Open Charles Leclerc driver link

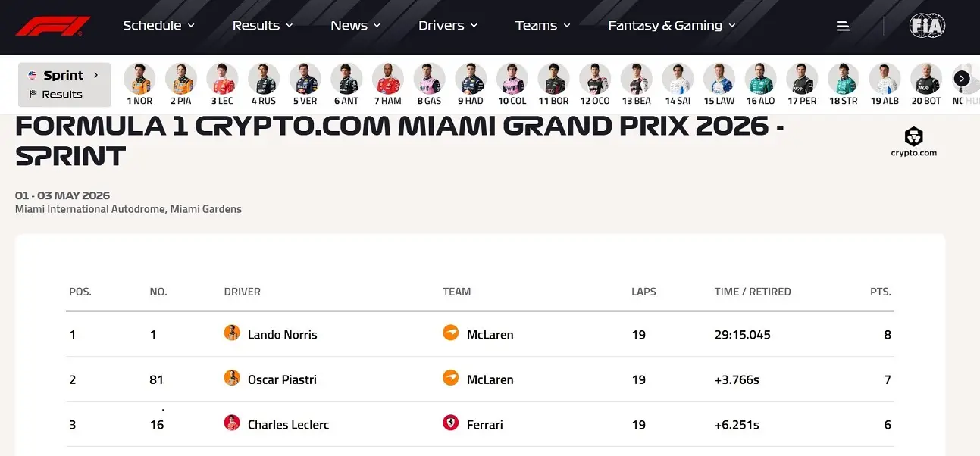(289, 425)
